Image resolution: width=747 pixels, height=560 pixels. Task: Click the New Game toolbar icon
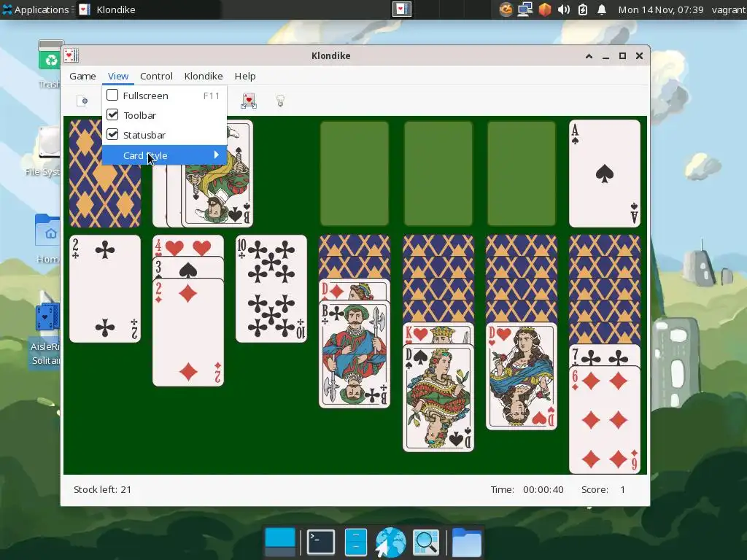pos(82,101)
